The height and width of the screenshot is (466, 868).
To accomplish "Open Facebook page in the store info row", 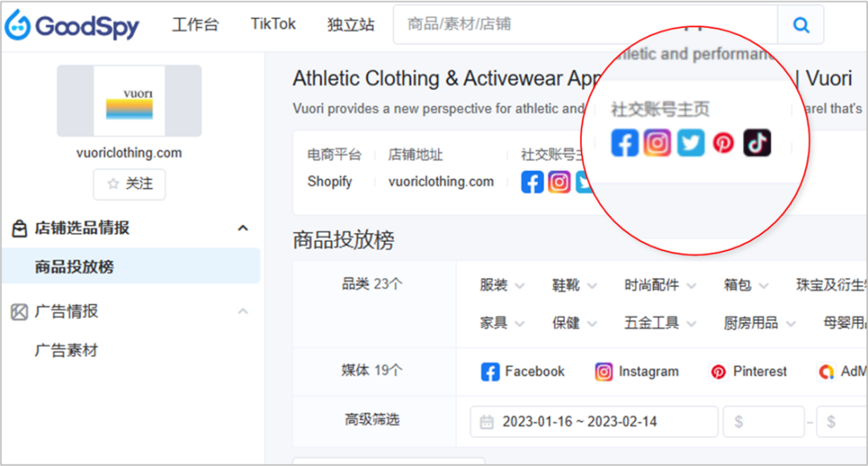I will pos(532,182).
